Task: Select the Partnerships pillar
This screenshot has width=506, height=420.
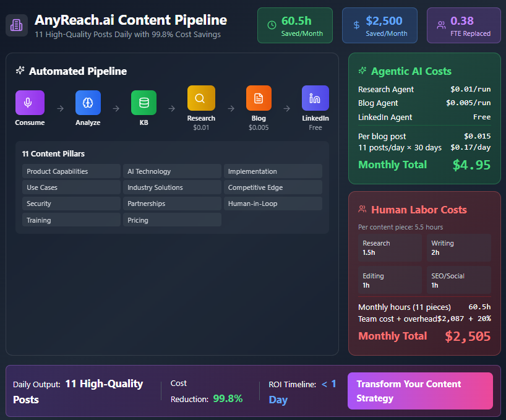Action: coord(172,204)
